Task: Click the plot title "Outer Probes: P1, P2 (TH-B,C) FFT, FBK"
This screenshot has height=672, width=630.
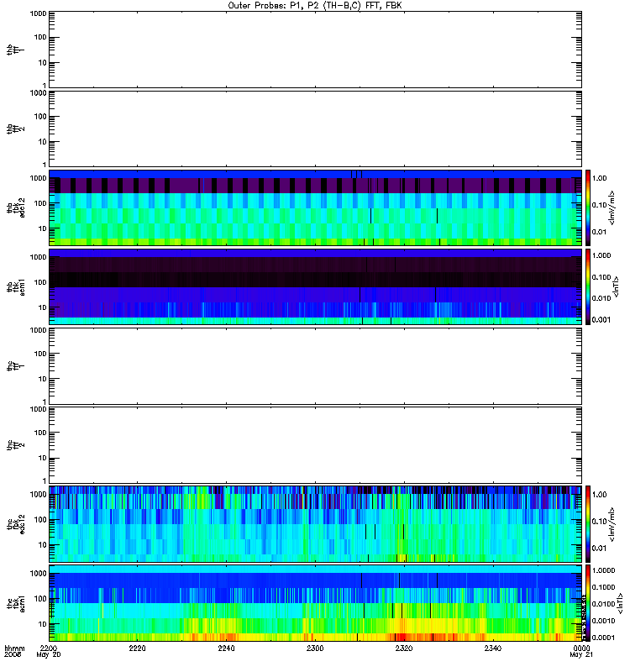Action: [x=315, y=6]
